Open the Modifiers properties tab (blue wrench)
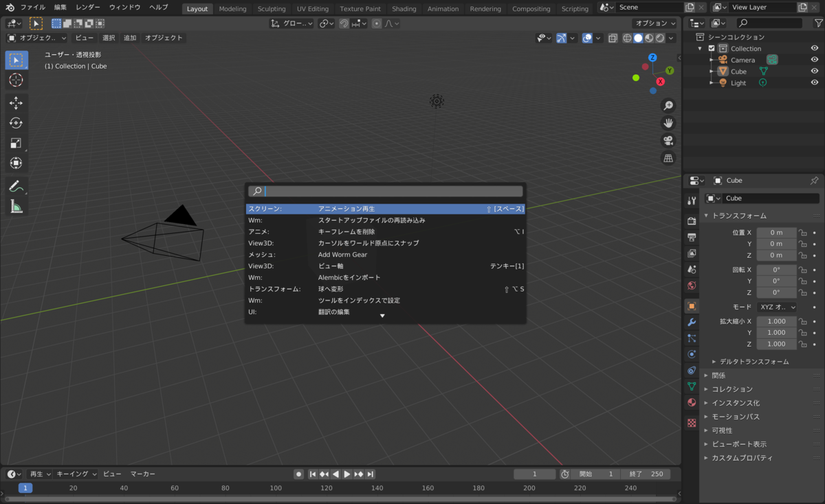 tap(692, 322)
